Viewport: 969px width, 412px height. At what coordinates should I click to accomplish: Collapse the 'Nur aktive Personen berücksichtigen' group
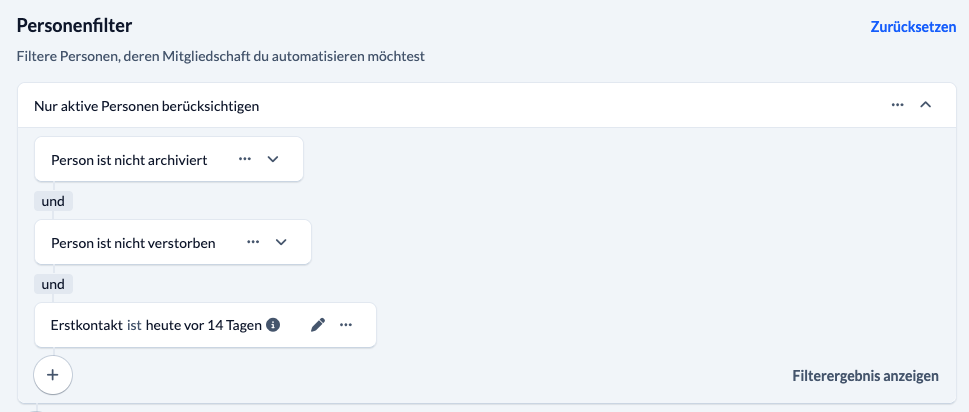[x=925, y=105]
